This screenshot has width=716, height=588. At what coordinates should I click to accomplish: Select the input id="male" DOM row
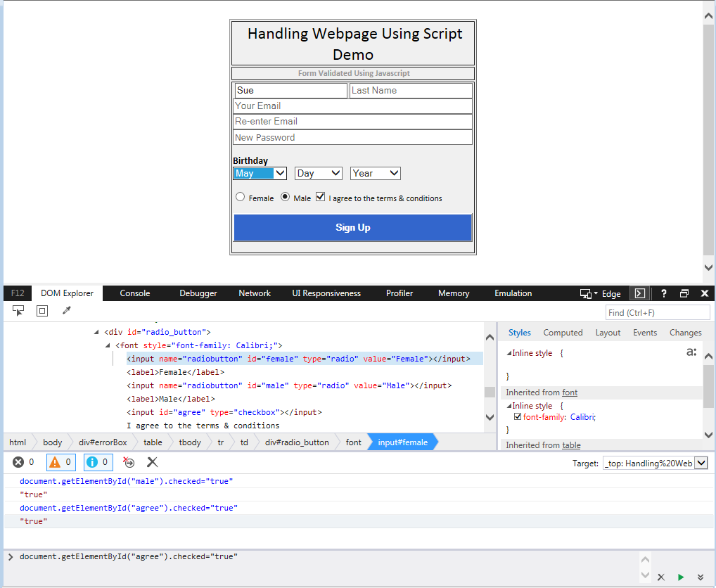coord(289,385)
